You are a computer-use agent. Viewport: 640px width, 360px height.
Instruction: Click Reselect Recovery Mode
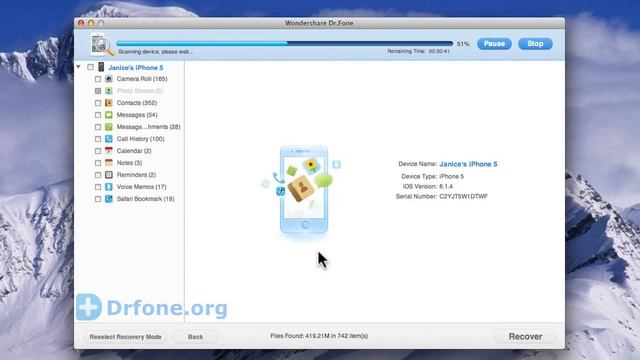click(125, 337)
